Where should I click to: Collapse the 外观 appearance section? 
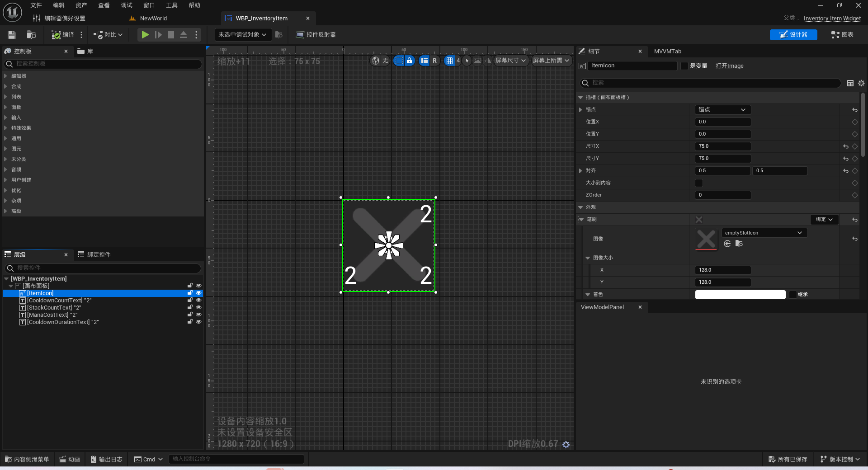pos(580,207)
